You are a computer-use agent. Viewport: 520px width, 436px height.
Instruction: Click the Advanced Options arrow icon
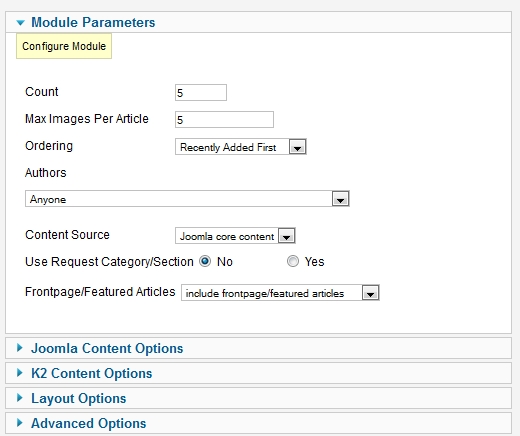20,423
